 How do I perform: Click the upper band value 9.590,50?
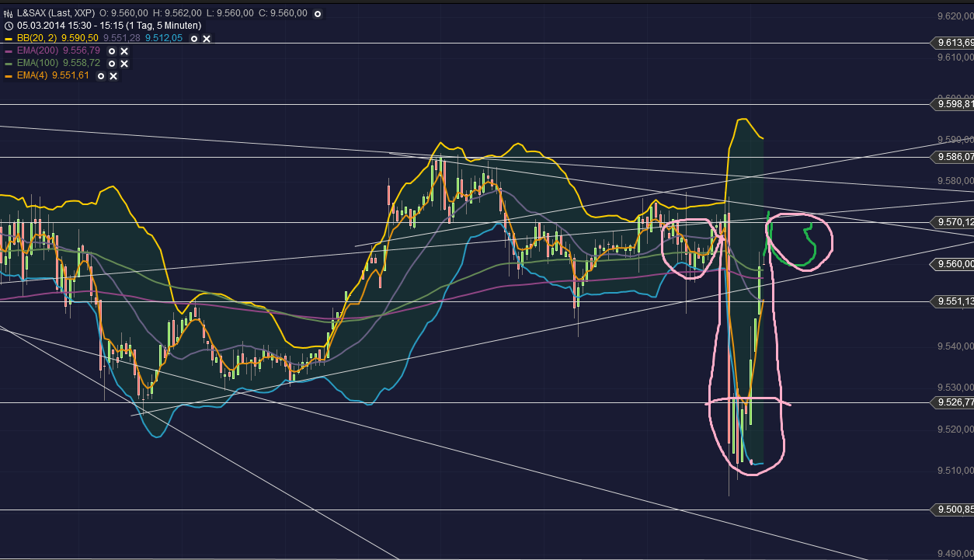tap(80, 38)
